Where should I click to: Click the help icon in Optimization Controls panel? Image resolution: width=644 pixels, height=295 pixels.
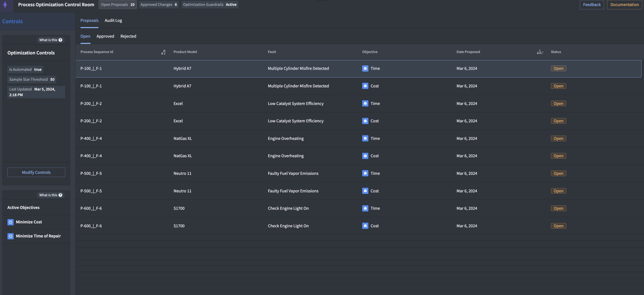(60, 40)
